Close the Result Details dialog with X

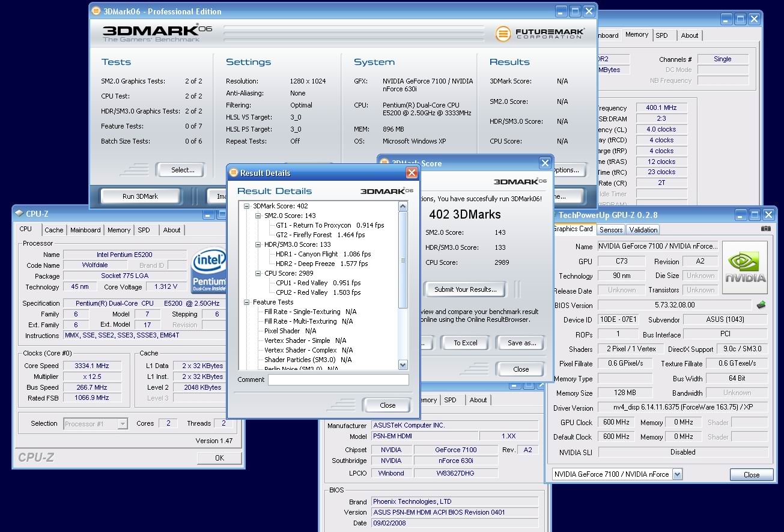pyautogui.click(x=412, y=173)
